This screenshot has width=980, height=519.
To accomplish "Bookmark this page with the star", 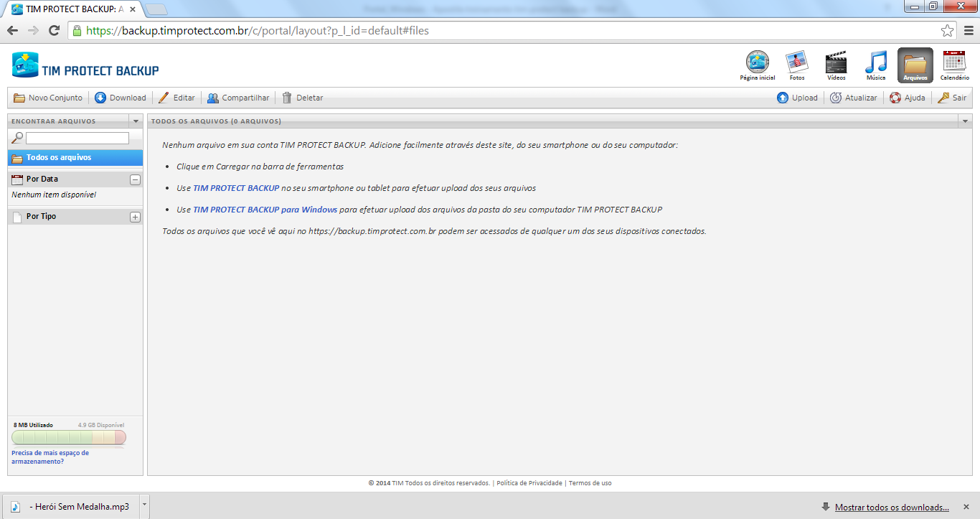I will (948, 31).
